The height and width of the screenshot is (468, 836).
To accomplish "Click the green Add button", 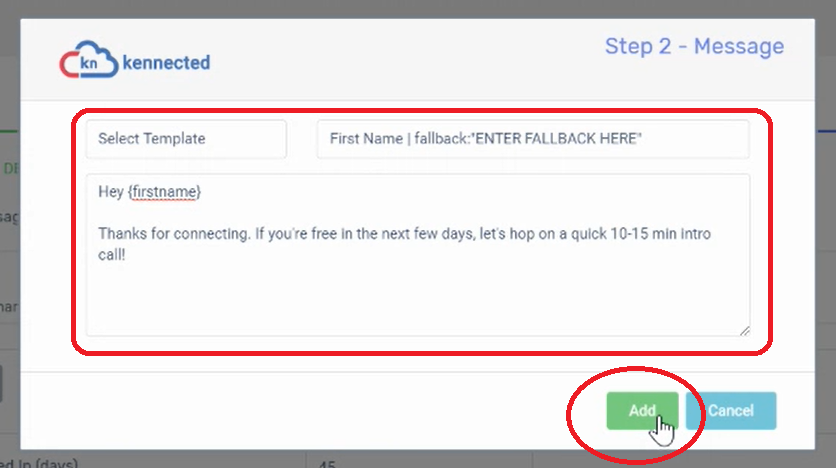I will pos(642,410).
